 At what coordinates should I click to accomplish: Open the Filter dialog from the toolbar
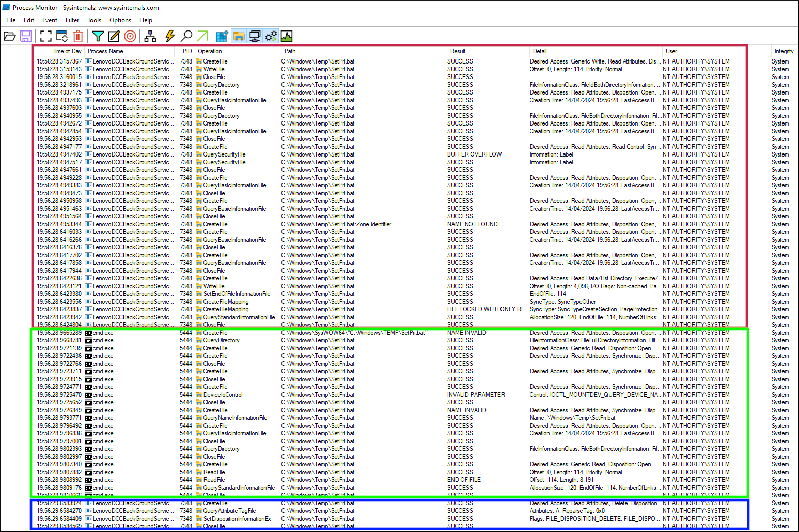pyautogui.click(x=98, y=36)
